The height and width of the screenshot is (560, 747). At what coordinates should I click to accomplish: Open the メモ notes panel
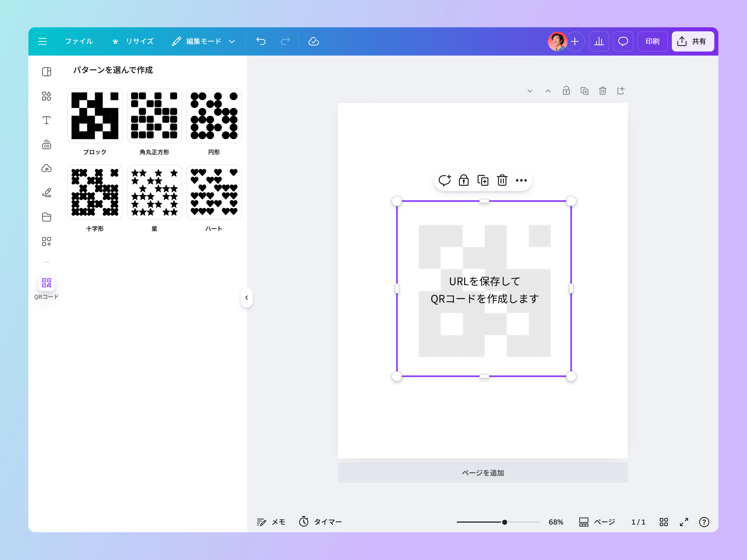click(271, 522)
